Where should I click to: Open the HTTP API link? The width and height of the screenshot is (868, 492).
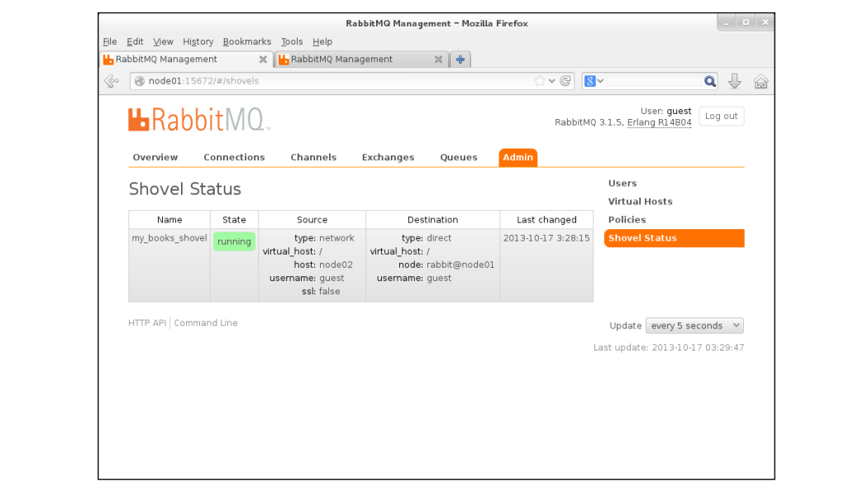[146, 323]
